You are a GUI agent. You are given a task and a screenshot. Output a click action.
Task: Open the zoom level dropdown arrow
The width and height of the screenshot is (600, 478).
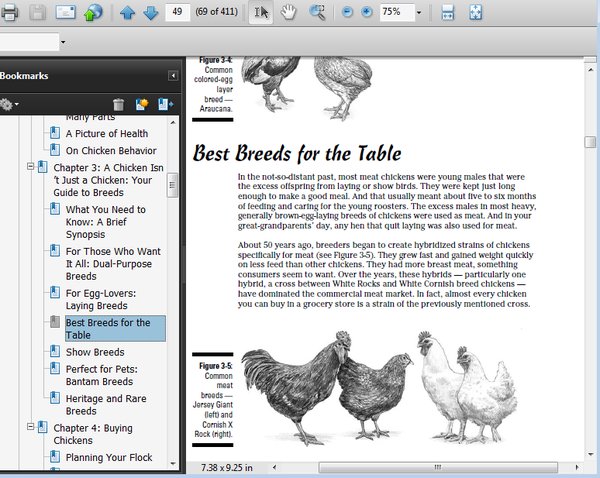tap(419, 13)
